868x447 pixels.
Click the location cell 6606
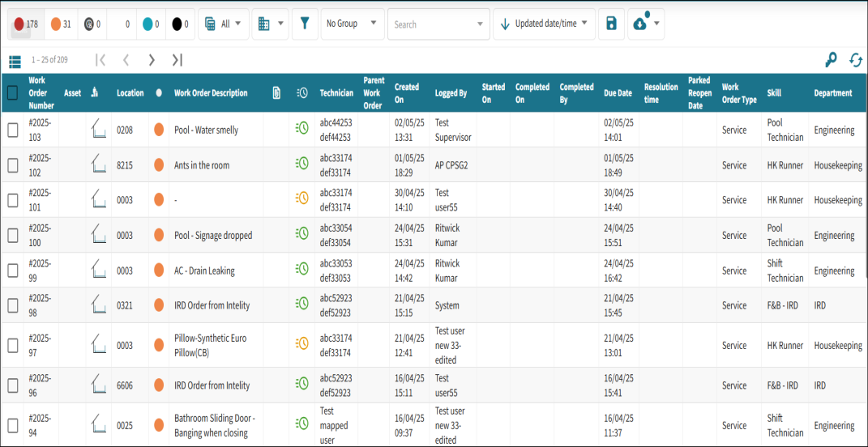(125, 385)
